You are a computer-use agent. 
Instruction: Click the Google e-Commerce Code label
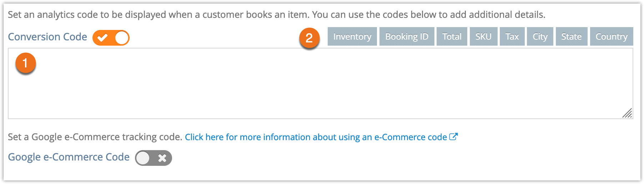coord(69,157)
